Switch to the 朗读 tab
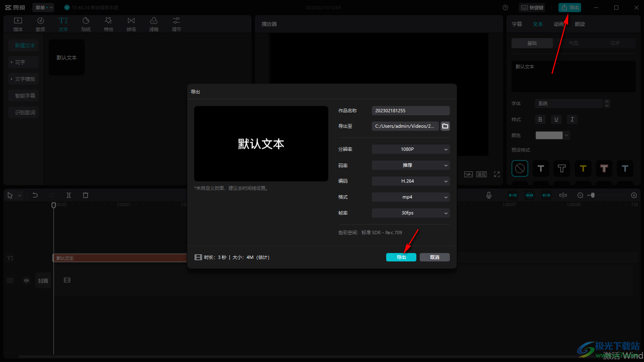Image resolution: width=644 pixels, height=362 pixels. point(580,24)
